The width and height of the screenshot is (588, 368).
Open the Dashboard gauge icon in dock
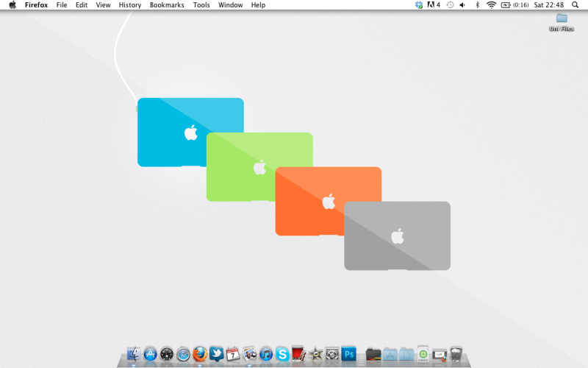(167, 354)
